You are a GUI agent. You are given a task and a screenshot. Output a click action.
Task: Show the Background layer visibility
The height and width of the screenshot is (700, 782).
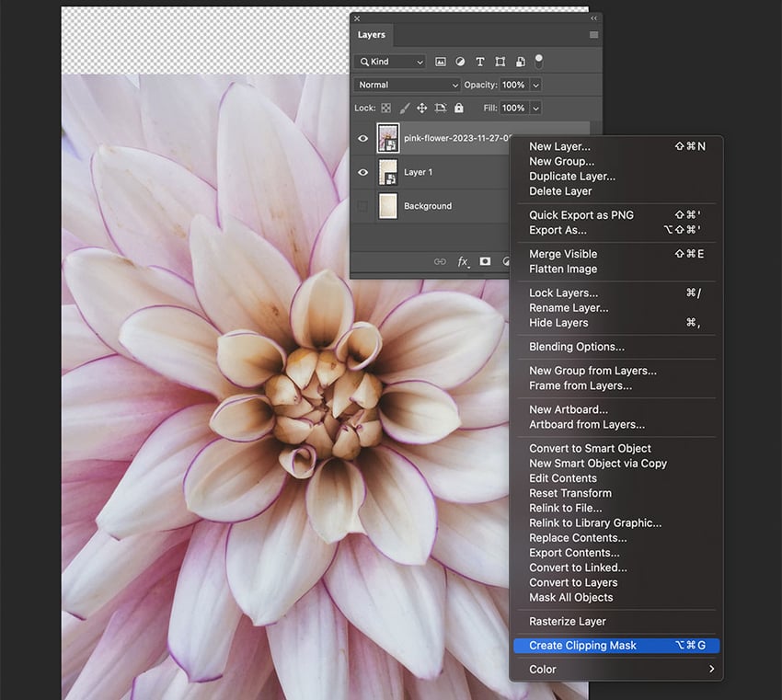pyautogui.click(x=362, y=206)
